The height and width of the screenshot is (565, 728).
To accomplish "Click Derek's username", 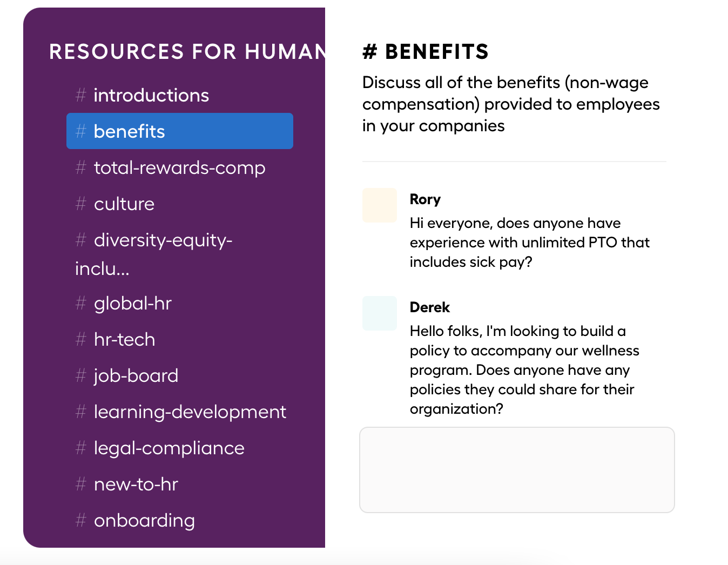I will [x=429, y=307].
